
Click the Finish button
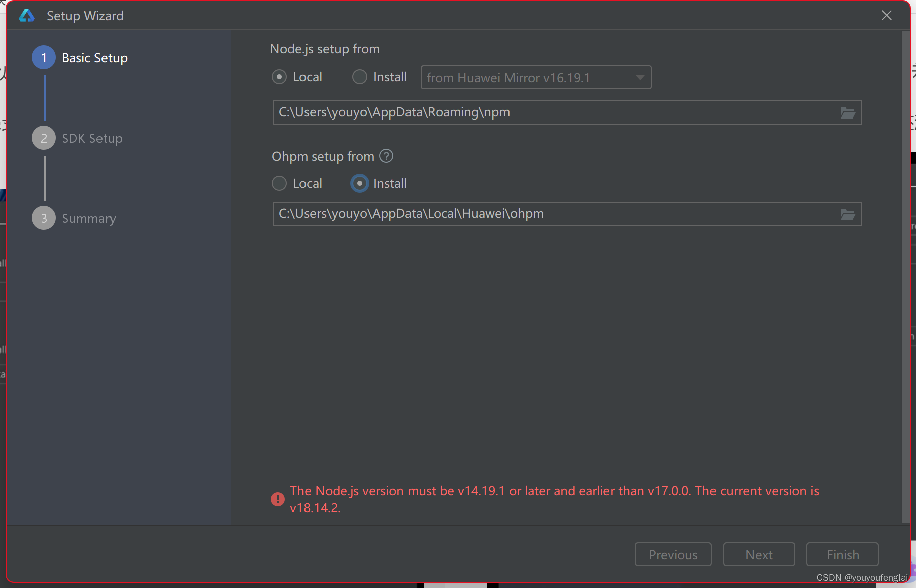(x=842, y=554)
